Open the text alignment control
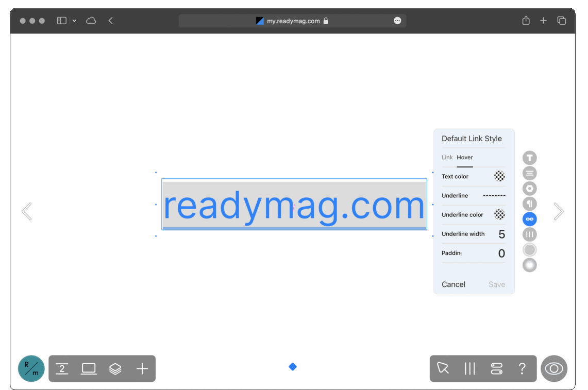Viewport: 588px width, 390px height. click(x=529, y=173)
